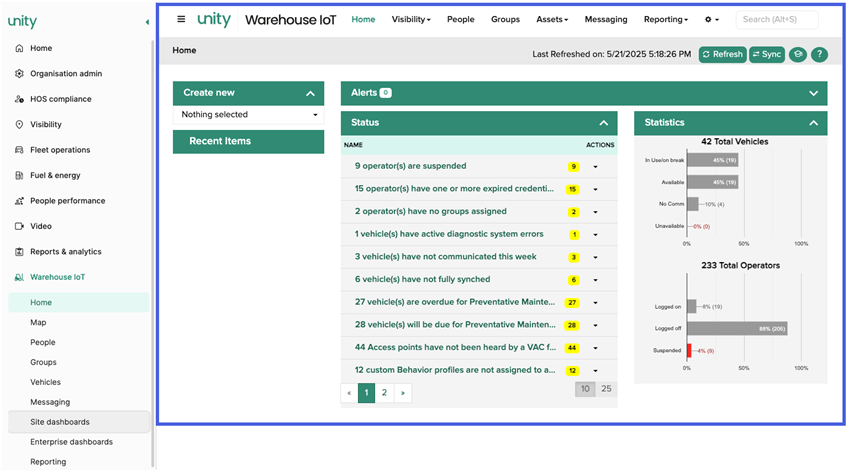Click the Sync button

(766, 55)
